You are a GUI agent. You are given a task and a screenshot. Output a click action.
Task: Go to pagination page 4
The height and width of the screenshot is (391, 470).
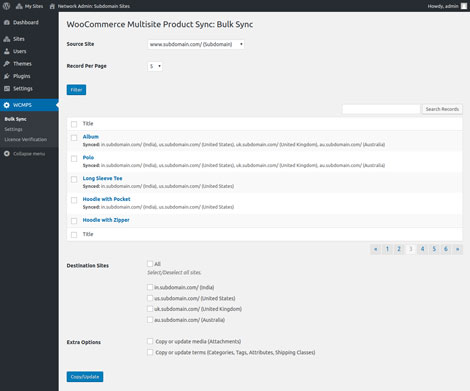point(422,249)
